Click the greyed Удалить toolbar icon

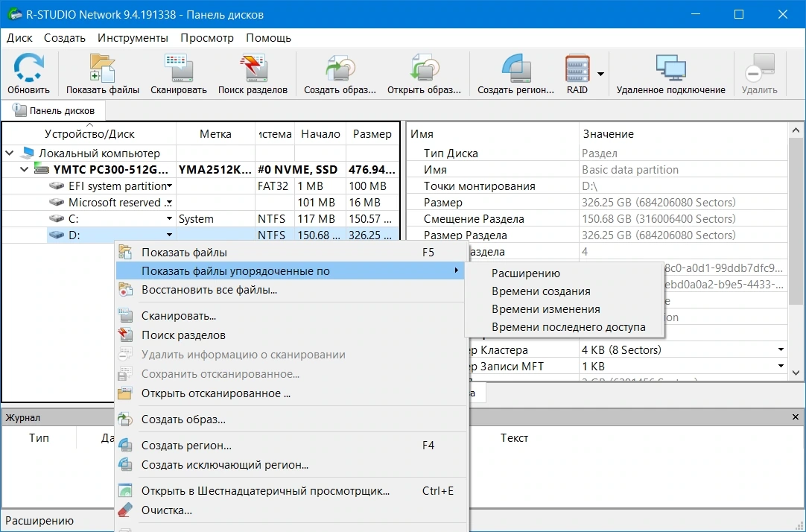pyautogui.click(x=759, y=68)
